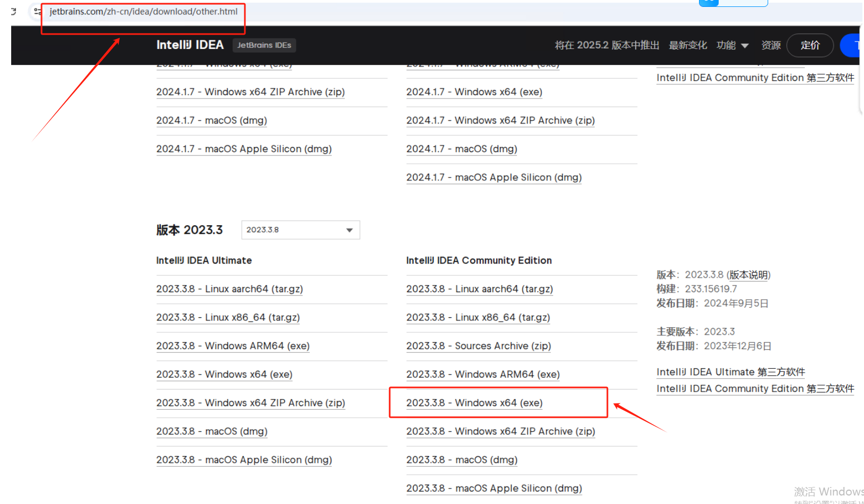Image resolution: width=864 pixels, height=504 pixels.
Task: Download Ultimate 2023.3.8 macOS (dmg)
Action: click(x=212, y=432)
